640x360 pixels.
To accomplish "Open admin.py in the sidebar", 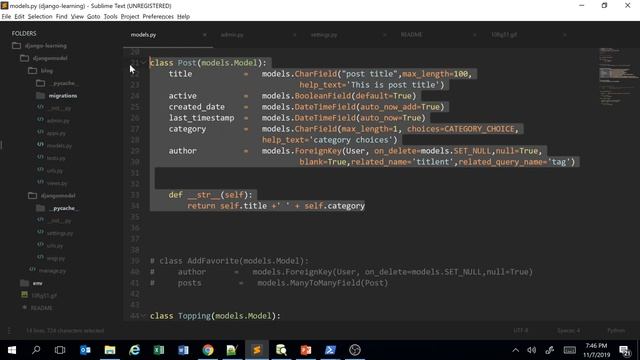I will (x=58, y=120).
